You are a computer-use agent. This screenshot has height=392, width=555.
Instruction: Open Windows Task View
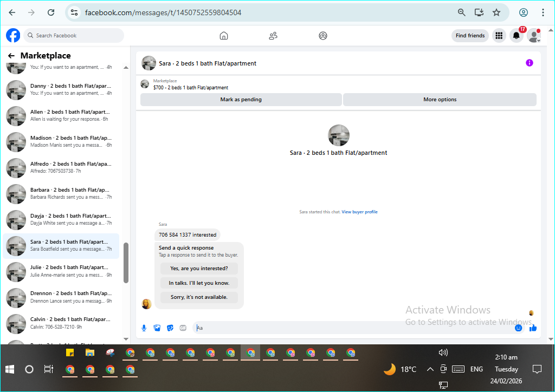pyautogui.click(x=48, y=369)
